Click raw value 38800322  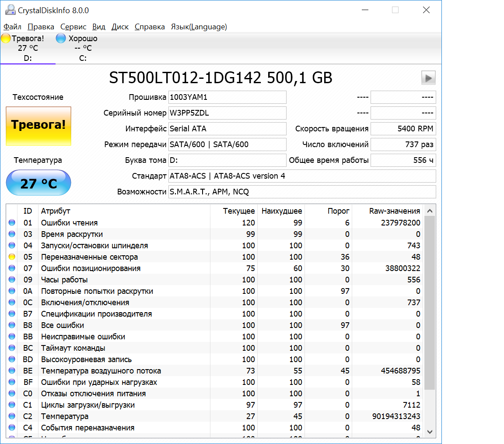pyautogui.click(x=403, y=268)
